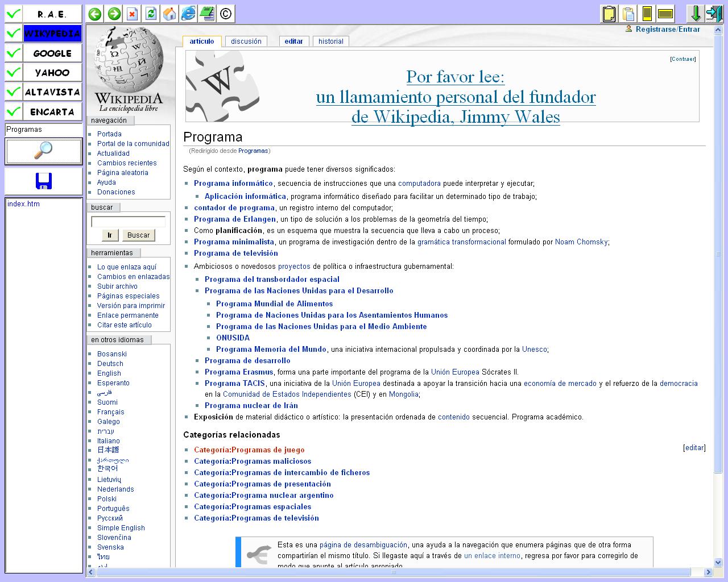
Task: Open the green notepad icon
Action: [207, 14]
